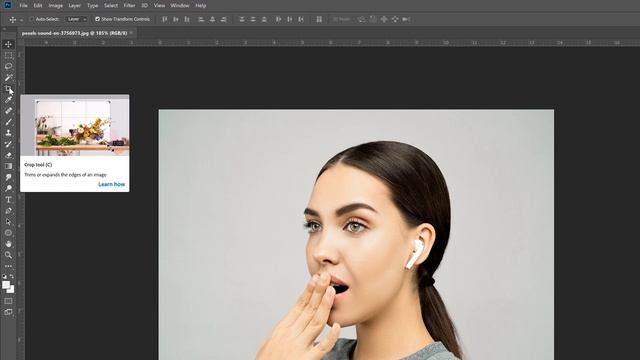640x360 pixels.
Task: Select the Ellipse shape tool
Action: (8, 233)
